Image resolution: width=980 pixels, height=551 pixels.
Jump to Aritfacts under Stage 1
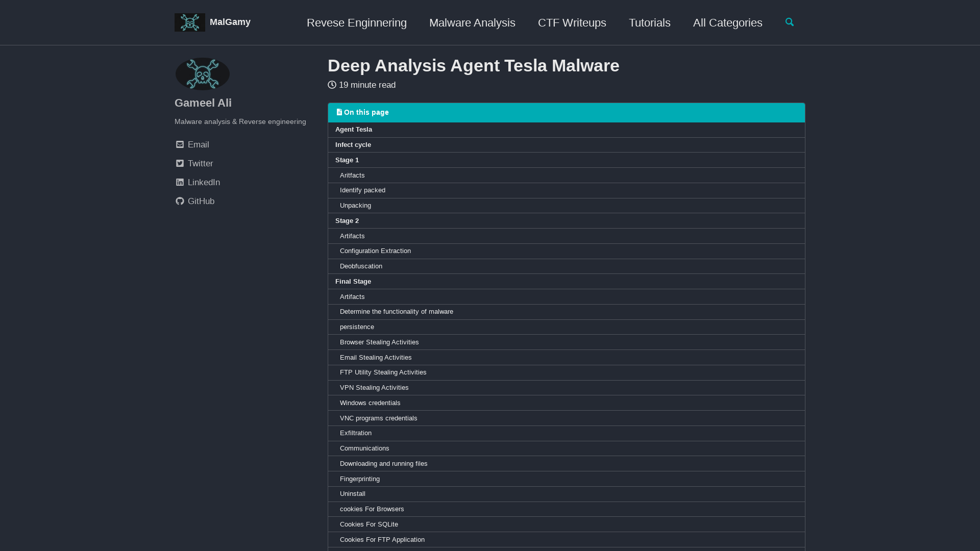tap(567, 176)
